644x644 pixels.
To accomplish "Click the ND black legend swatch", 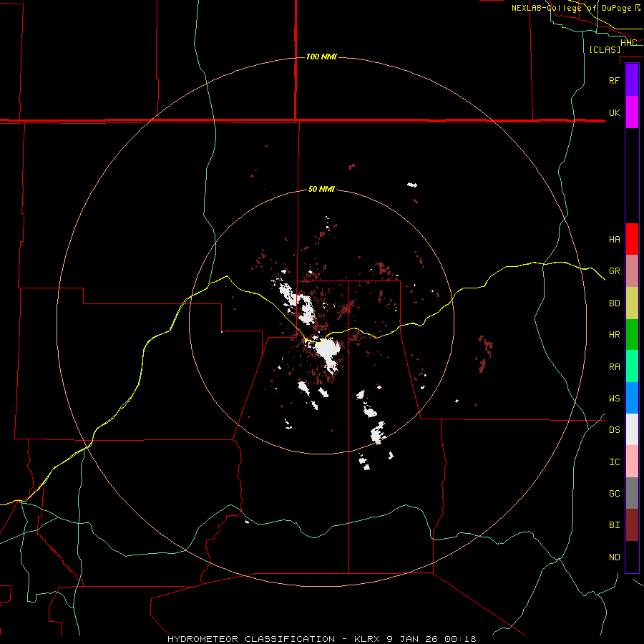I will click(632, 557).
